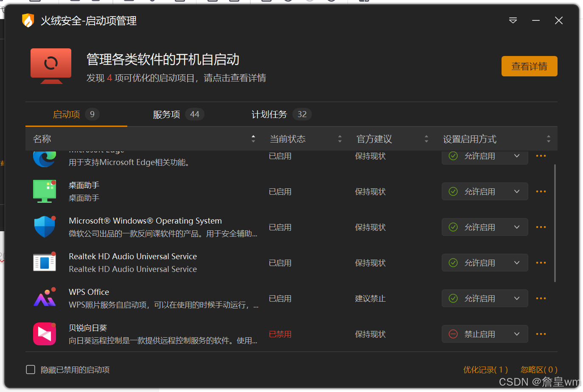Sort by 当前状态 column arrows

[x=340, y=139]
